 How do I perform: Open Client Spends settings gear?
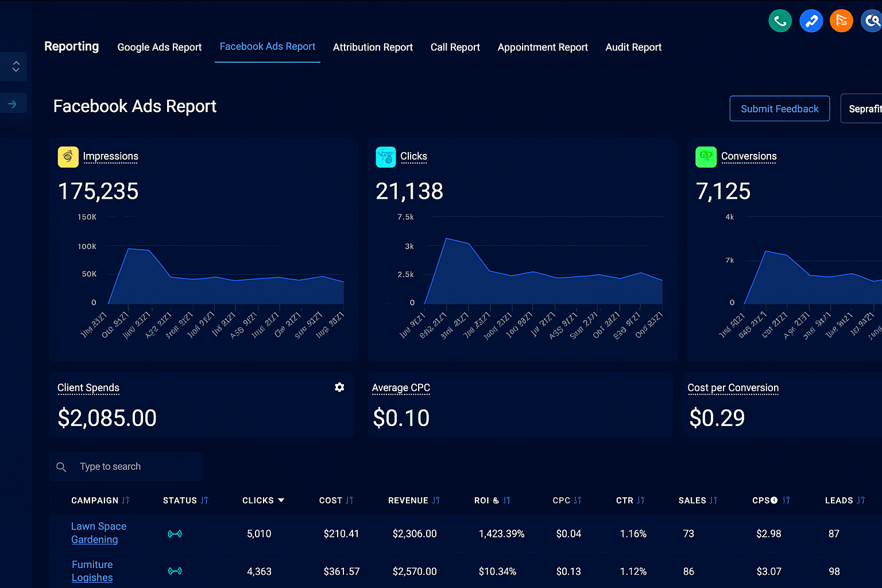(339, 388)
